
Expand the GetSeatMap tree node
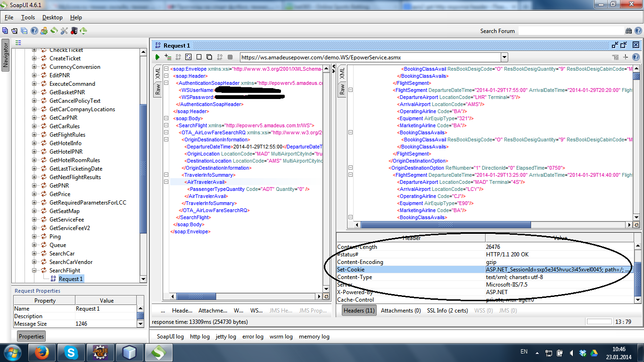(x=34, y=211)
